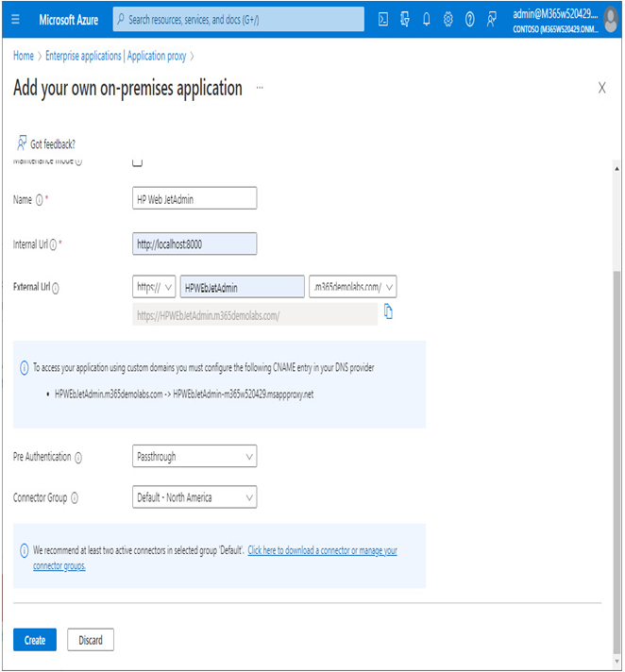Click the Got feedback? person icon
Viewport: 625px width, 672px height.
coord(22,143)
